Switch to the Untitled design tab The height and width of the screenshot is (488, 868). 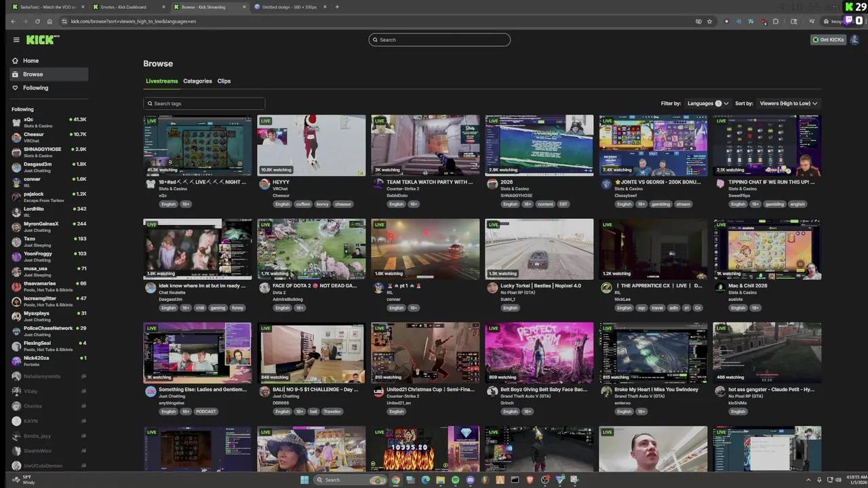click(x=290, y=7)
